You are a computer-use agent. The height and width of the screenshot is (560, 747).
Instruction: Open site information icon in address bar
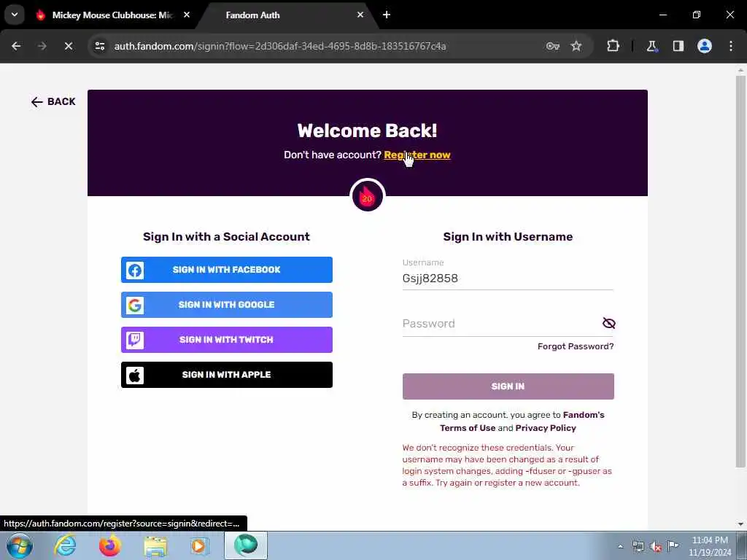point(100,46)
